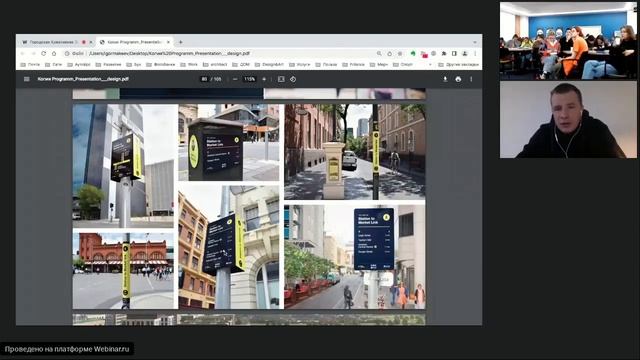
Task: Open Chrome three-dot menu
Action: tap(475, 53)
